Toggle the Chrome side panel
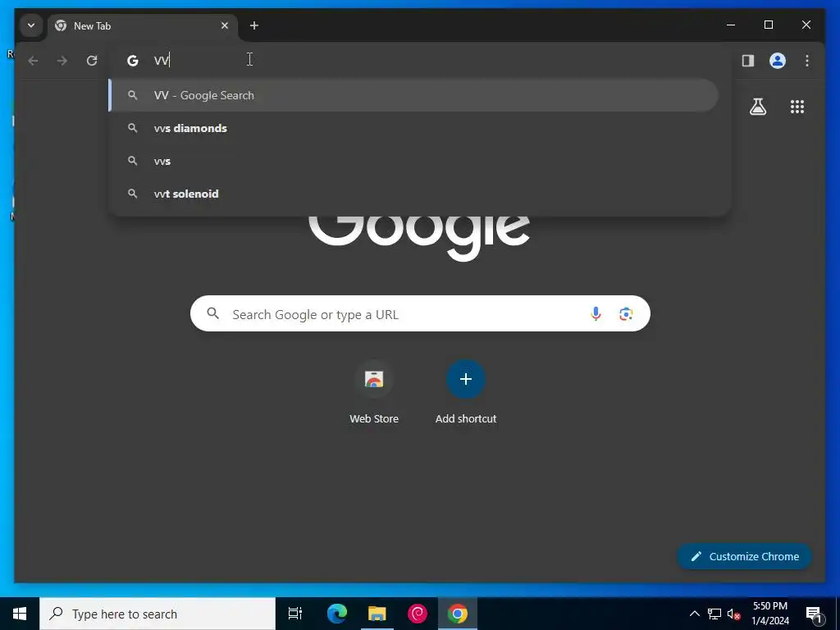The height and width of the screenshot is (630, 840). click(748, 61)
